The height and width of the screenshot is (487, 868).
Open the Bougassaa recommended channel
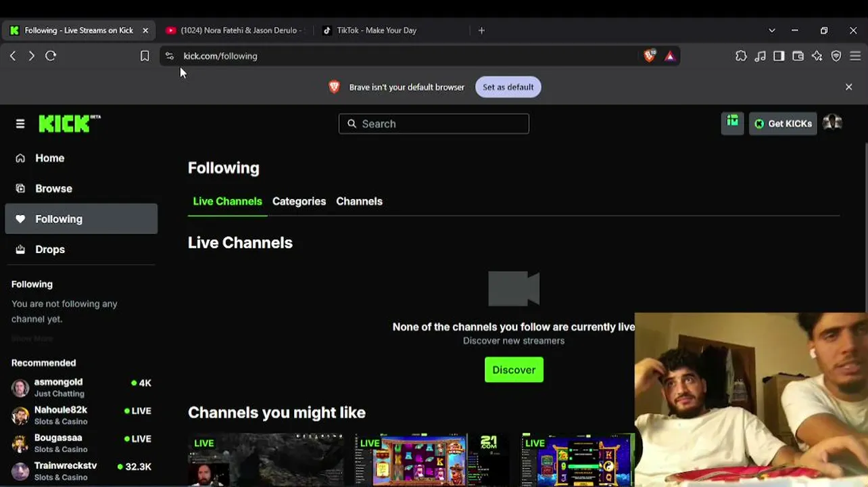pos(81,443)
